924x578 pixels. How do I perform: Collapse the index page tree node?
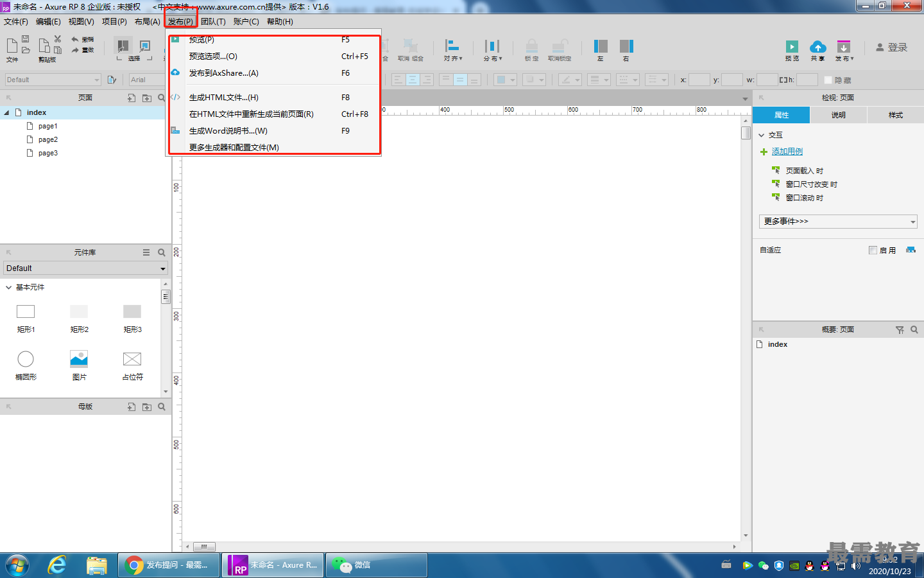pyautogui.click(x=6, y=112)
